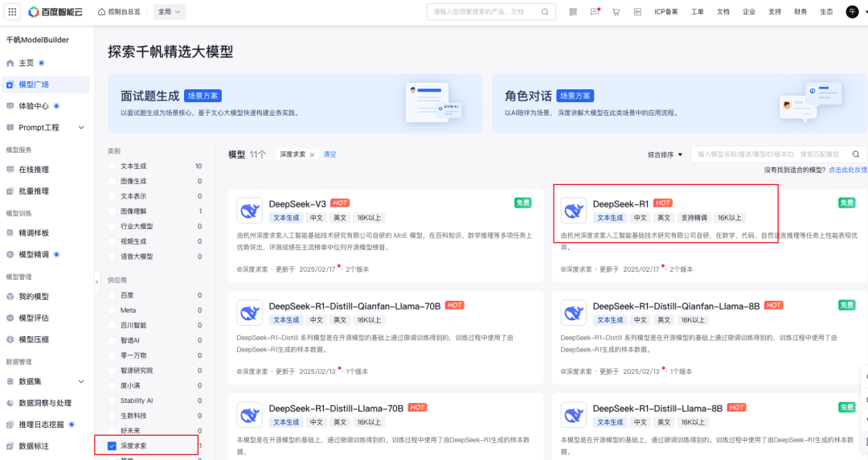This screenshot has width=868, height=460.
Task: Open the 综合排序 sort dropdown
Action: (x=665, y=154)
